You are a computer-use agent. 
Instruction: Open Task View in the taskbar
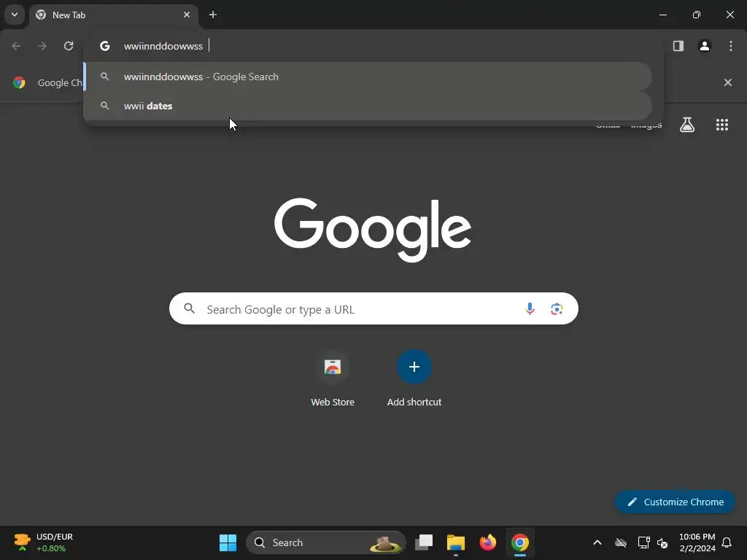[424, 542]
